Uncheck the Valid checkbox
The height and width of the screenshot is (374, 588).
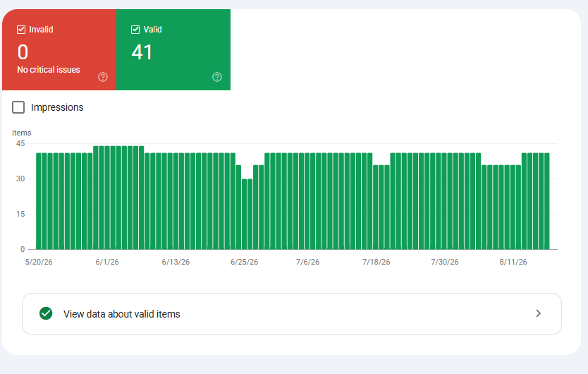135,30
